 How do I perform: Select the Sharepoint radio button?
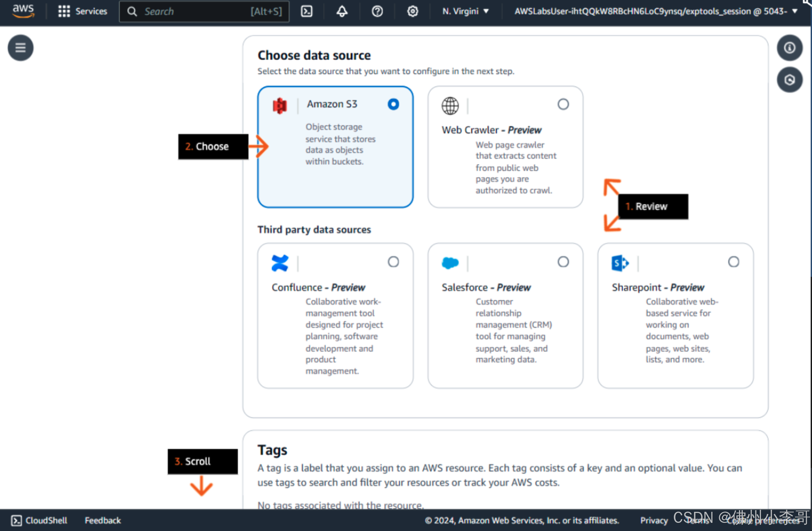tap(733, 262)
